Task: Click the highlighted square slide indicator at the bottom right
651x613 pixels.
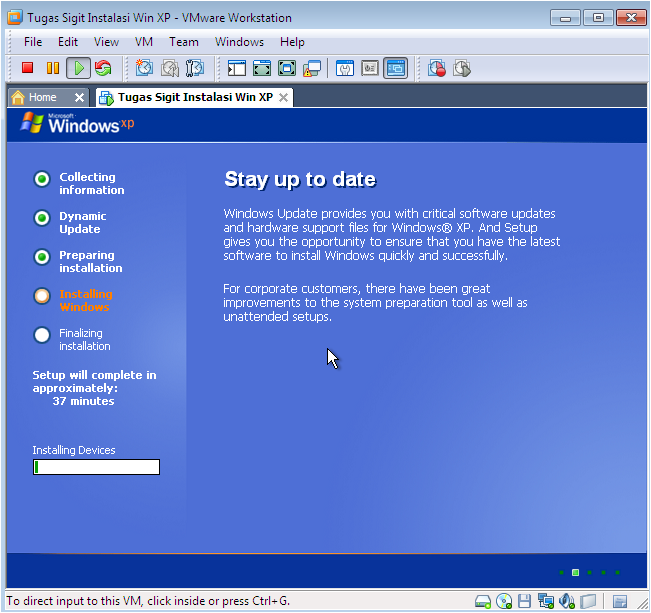Action: [x=575, y=573]
